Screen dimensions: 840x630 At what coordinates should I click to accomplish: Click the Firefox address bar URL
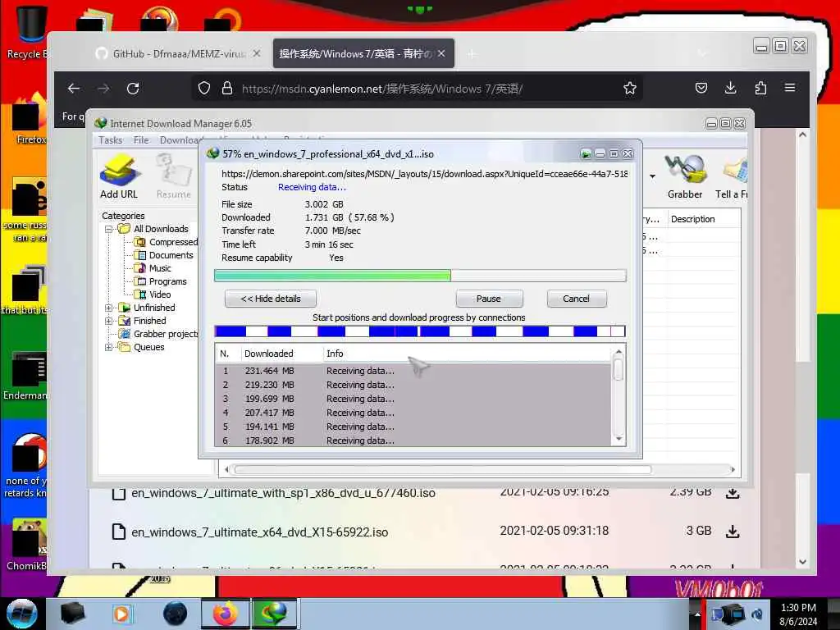click(x=382, y=89)
